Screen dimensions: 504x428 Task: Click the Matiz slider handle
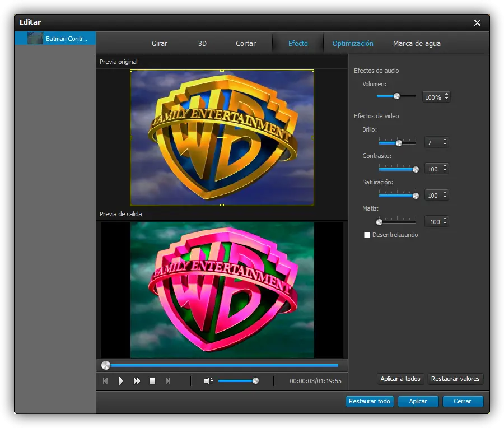(x=379, y=222)
